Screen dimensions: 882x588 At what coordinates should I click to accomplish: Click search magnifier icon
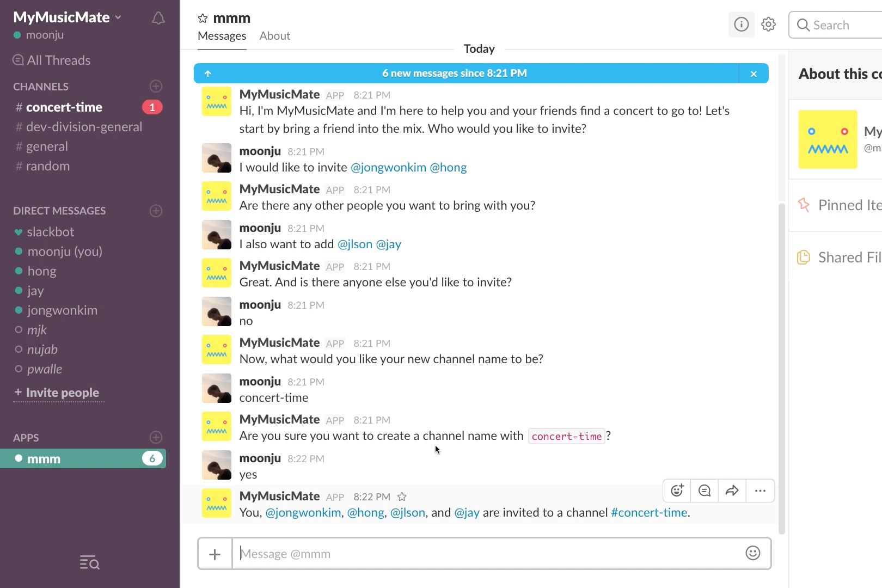803,25
